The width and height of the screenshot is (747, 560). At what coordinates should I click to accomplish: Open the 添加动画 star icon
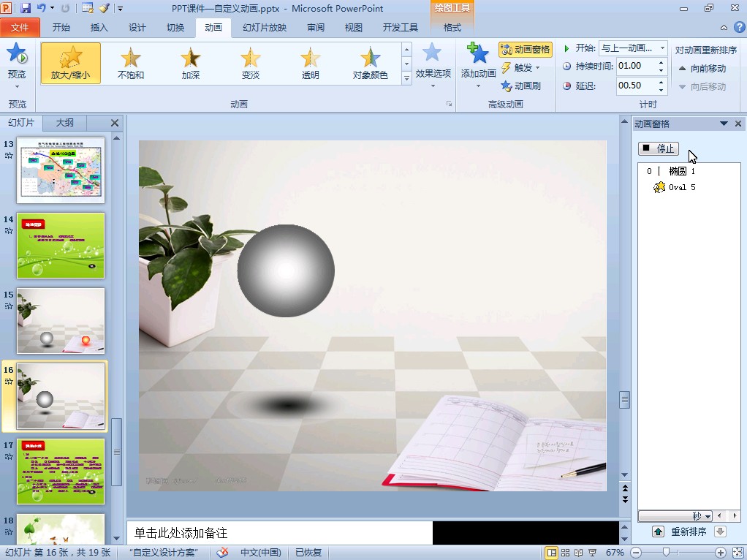[478, 55]
